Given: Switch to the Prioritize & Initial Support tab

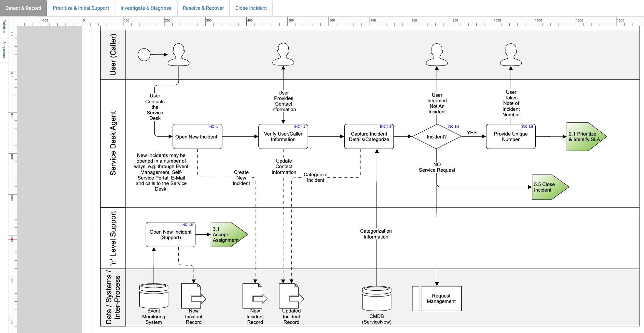Looking at the screenshot, I should point(81,8).
